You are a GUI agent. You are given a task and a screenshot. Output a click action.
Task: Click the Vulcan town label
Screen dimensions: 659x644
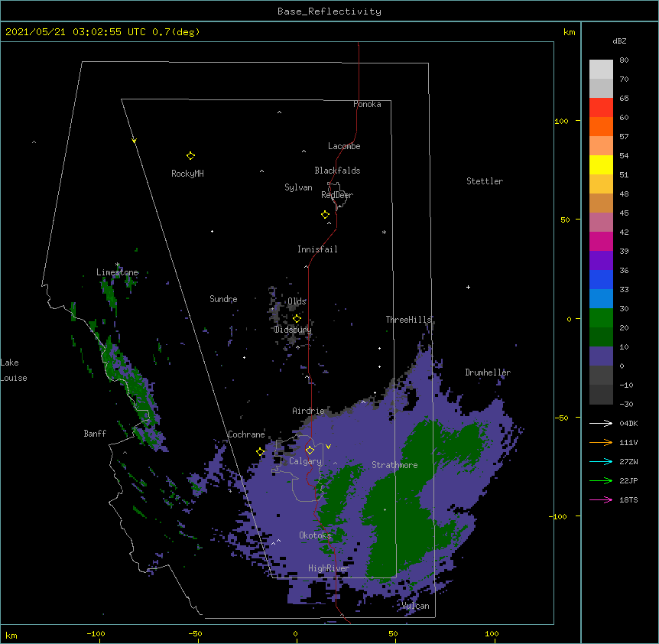click(416, 606)
